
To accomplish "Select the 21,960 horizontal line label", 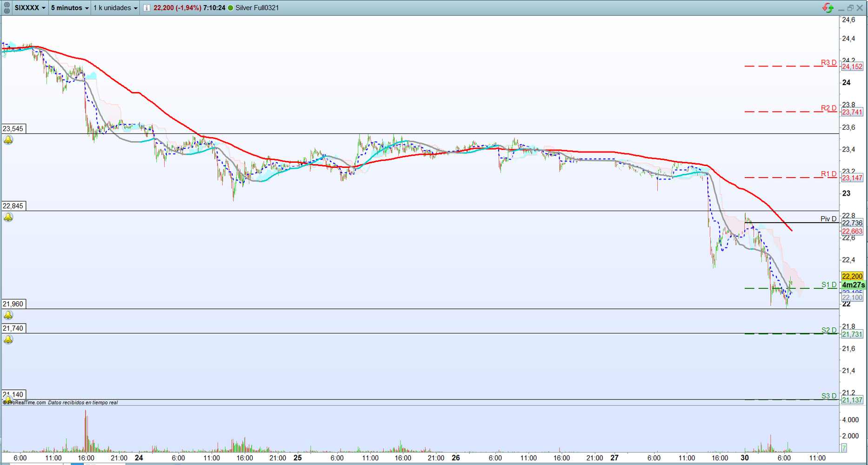I will coord(13,304).
